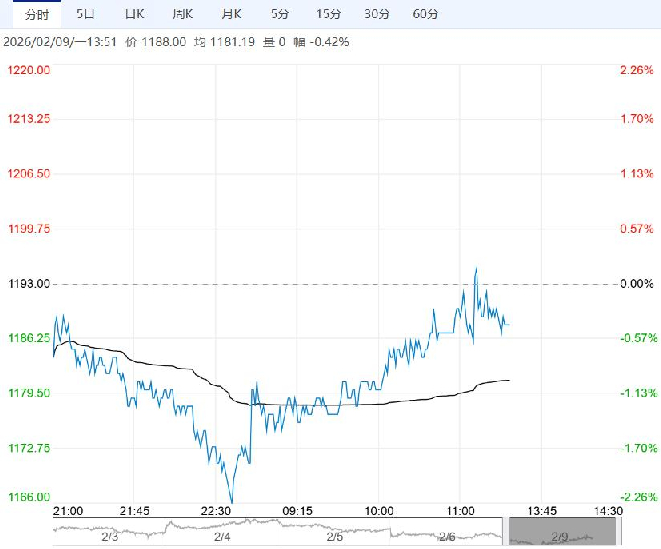Switch to the 15分 interval tab

coord(328,14)
